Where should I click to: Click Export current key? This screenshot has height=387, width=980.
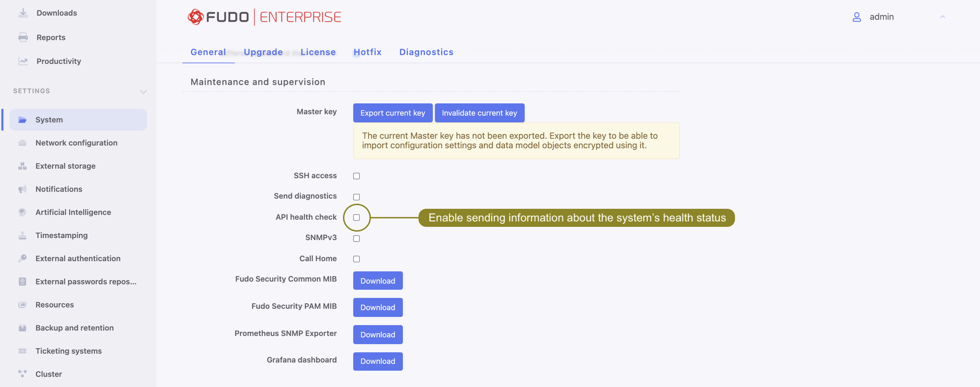pyautogui.click(x=393, y=113)
